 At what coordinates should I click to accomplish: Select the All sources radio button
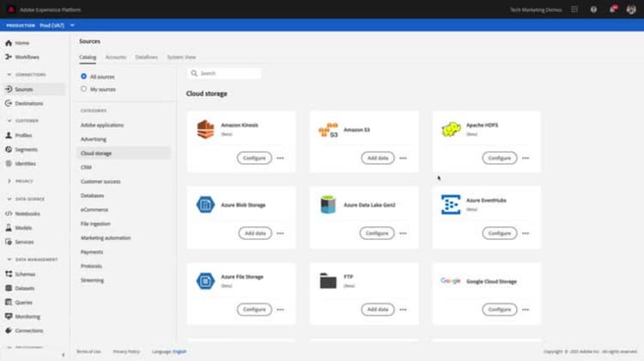(x=84, y=76)
